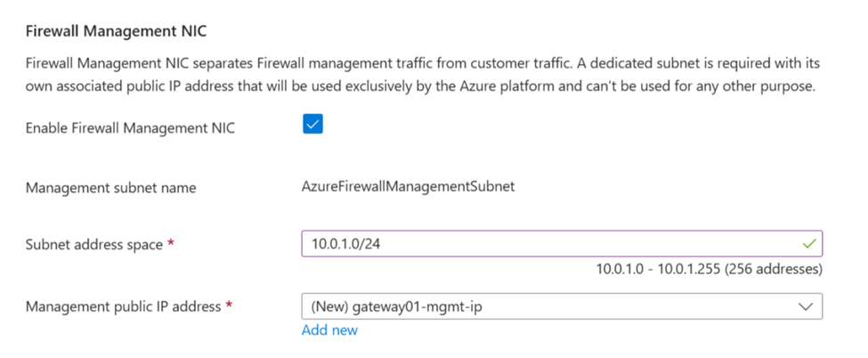Click the Firewall Management NIC heading
Viewport: 868px width, 358px height.
coord(116,31)
